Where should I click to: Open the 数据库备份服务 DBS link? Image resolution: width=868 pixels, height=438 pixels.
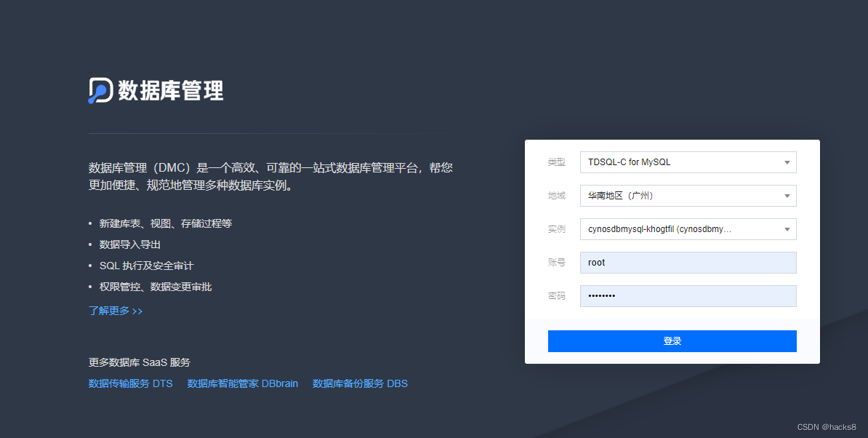point(360,383)
